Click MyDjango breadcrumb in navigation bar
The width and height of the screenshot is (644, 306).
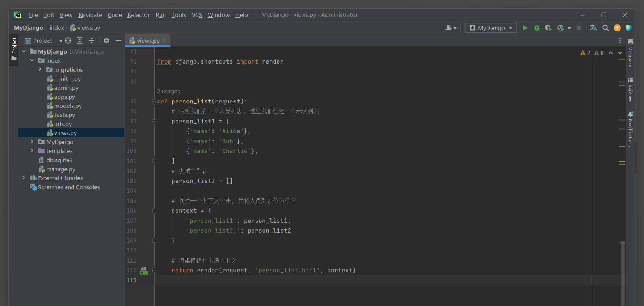point(29,28)
